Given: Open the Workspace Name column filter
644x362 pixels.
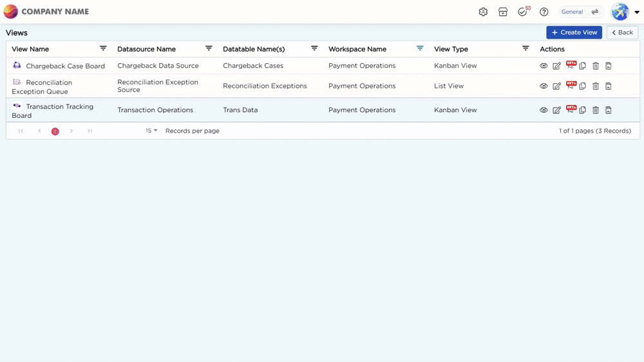Looking at the screenshot, I should (x=420, y=48).
